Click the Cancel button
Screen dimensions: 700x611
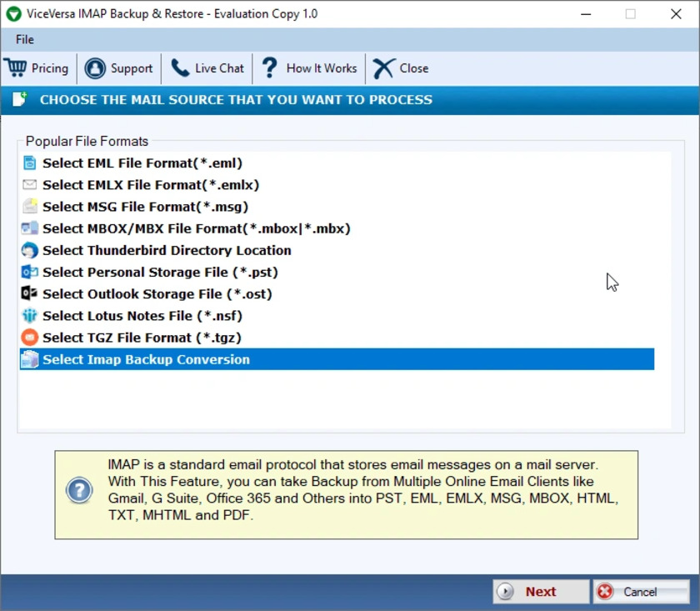pos(642,591)
